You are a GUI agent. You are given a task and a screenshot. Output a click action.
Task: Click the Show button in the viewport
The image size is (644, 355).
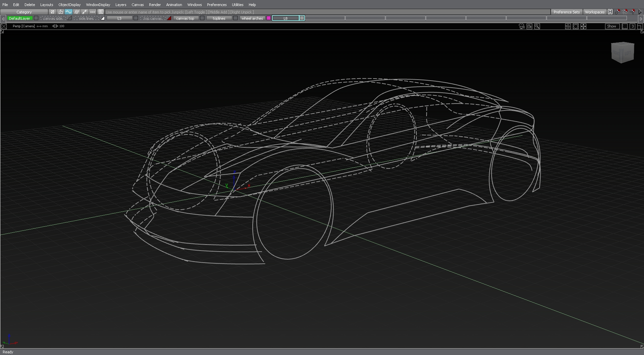coord(612,26)
